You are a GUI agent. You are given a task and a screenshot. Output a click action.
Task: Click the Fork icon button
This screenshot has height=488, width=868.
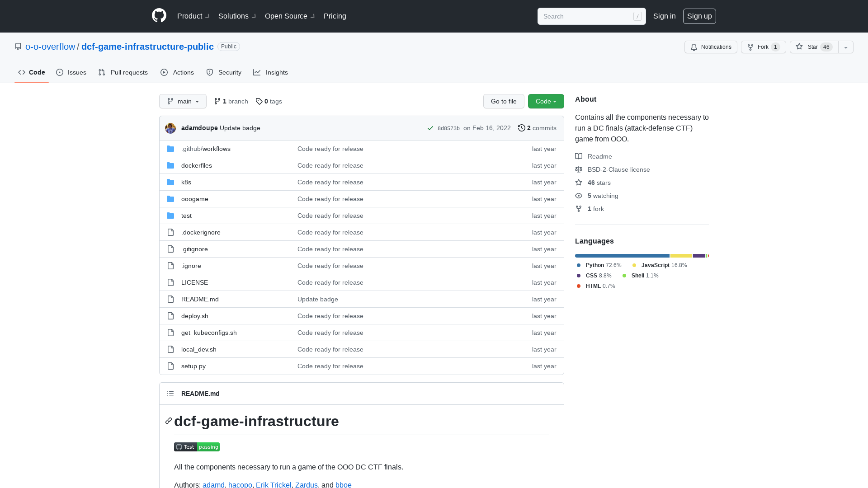coord(750,47)
